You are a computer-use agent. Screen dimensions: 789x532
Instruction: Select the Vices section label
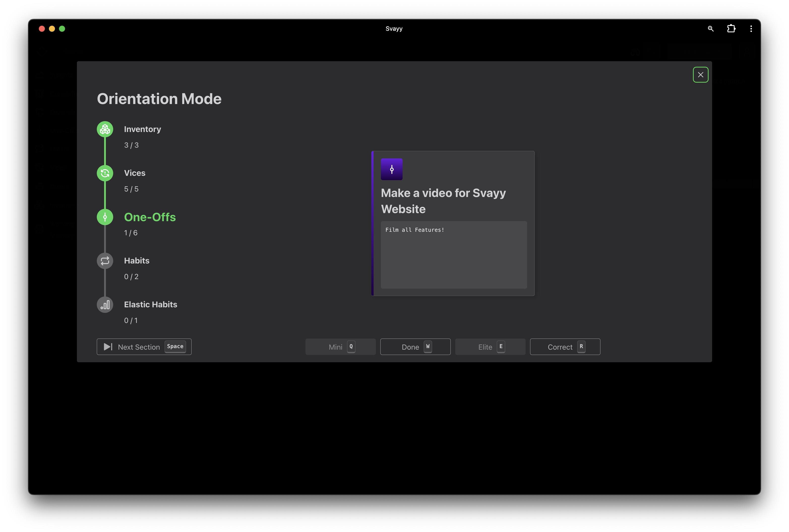[x=135, y=173]
